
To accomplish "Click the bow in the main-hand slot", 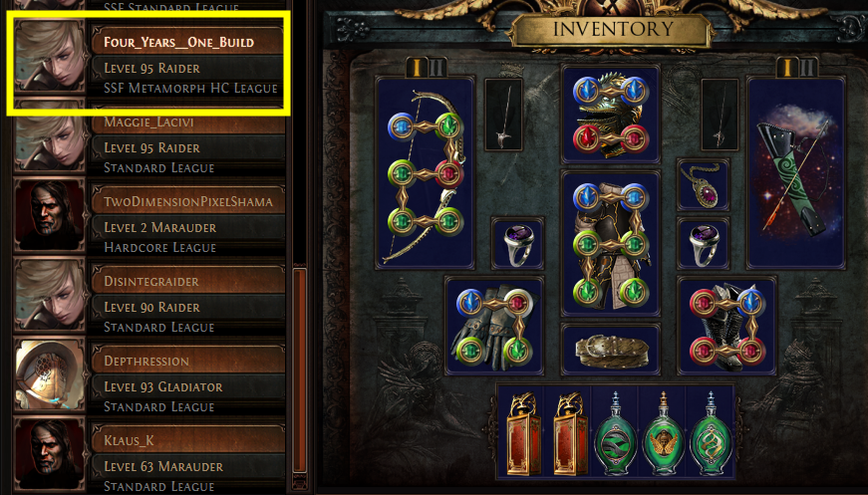I will coord(426,173).
